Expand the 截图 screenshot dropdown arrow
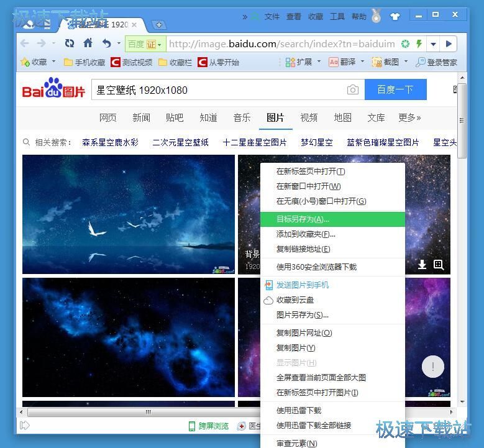484x448 pixels. (406, 62)
